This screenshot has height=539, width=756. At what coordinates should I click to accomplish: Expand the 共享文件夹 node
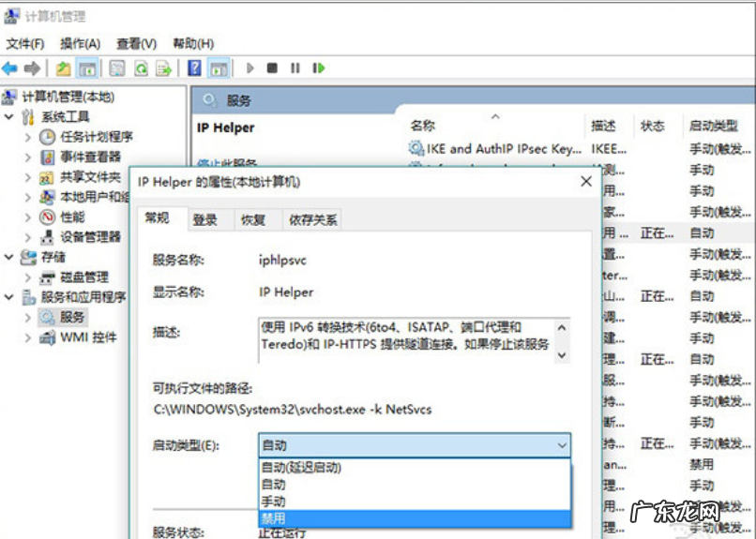[x=28, y=177]
